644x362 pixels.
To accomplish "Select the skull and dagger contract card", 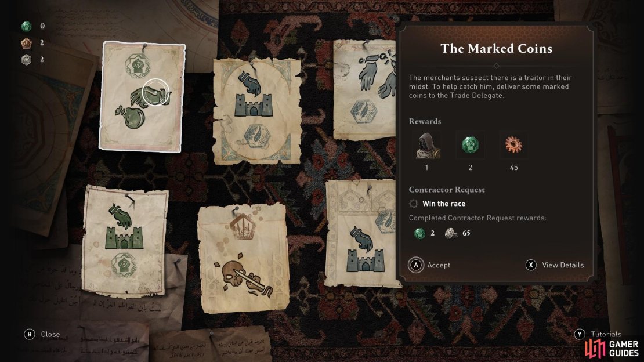I will pyautogui.click(x=243, y=259).
